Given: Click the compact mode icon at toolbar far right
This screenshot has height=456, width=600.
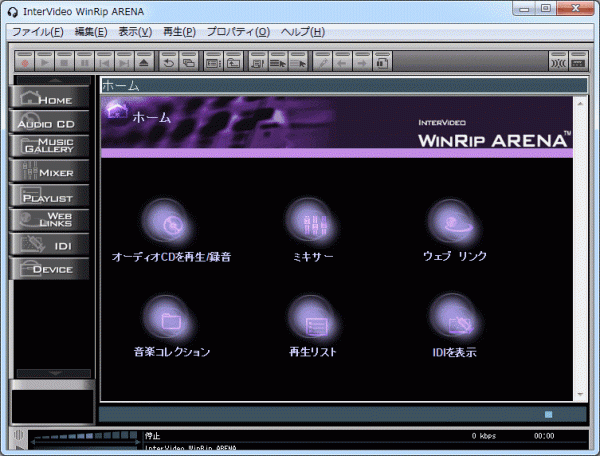Looking at the screenshot, I should pyautogui.click(x=578, y=62).
